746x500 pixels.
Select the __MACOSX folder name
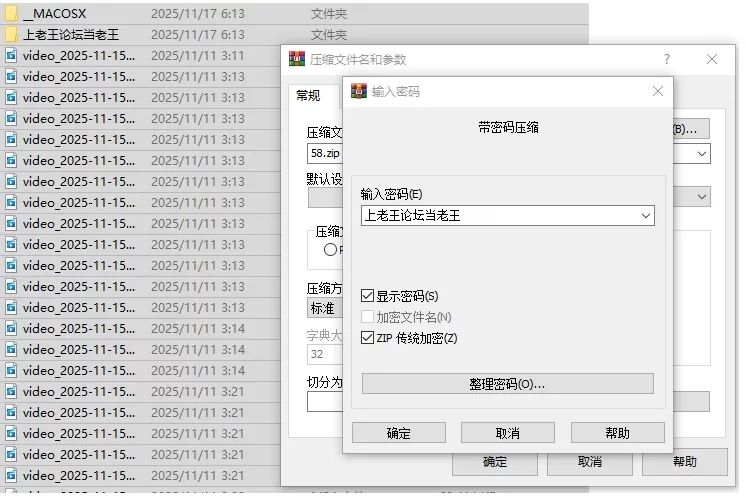coord(55,14)
